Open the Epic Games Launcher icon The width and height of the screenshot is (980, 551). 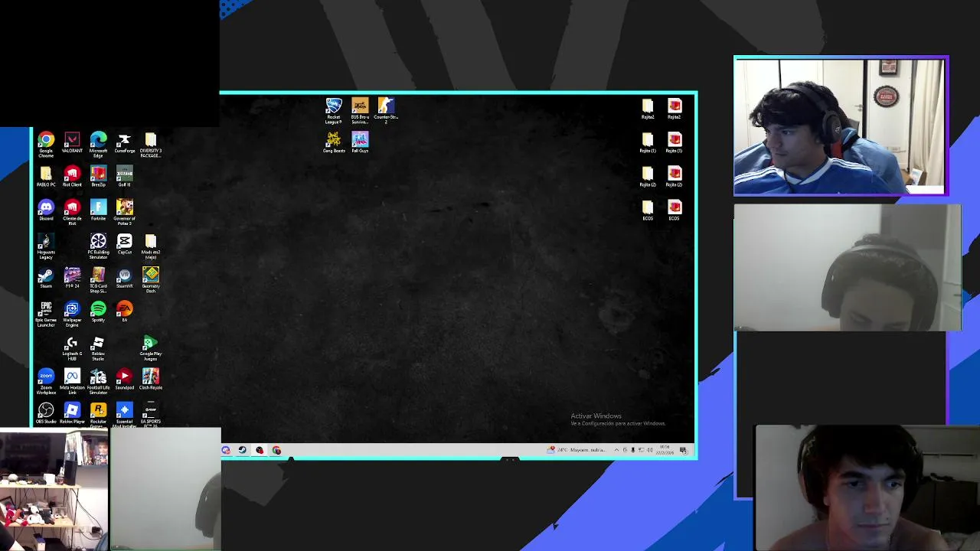46,314
